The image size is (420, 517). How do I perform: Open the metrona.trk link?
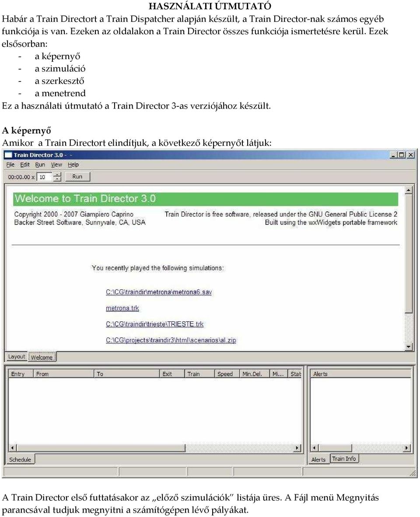coord(122,308)
